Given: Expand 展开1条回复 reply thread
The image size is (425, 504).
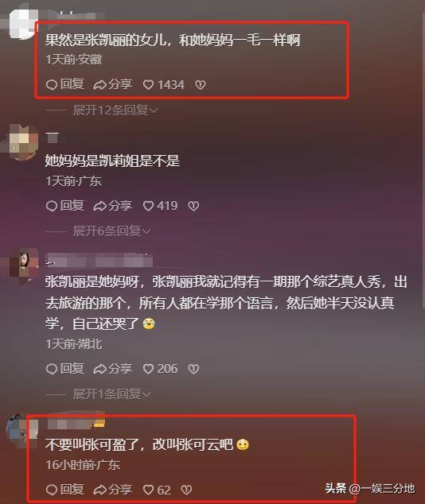Looking at the screenshot, I should tap(111, 394).
